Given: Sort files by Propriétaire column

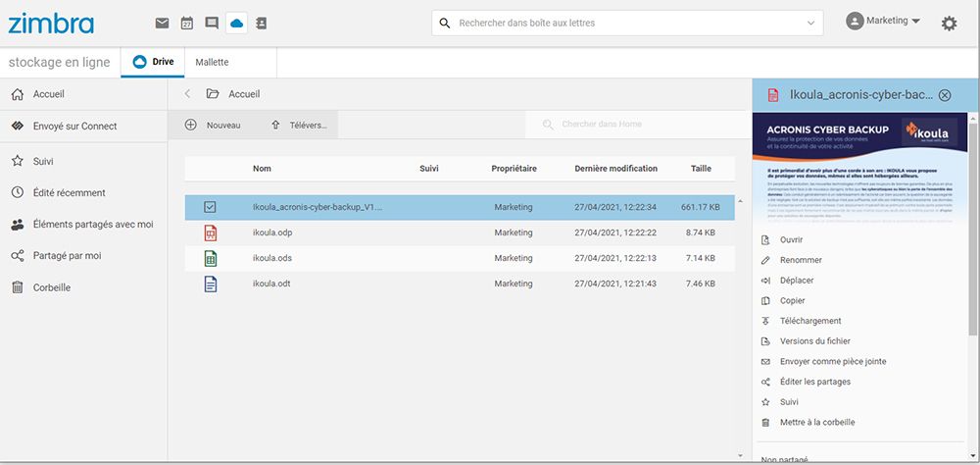Looking at the screenshot, I should coord(514,169).
